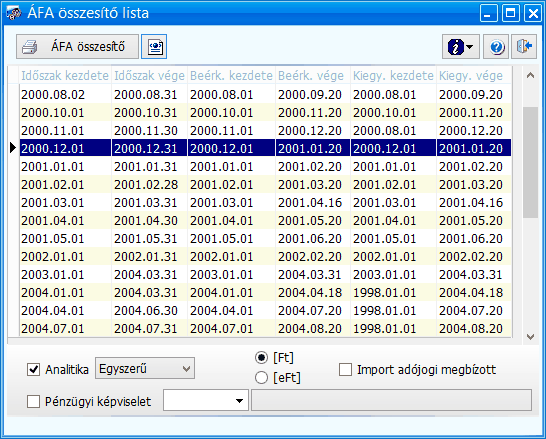Open the Pénzügyi képviselet combo box
This screenshot has height=439, width=546.
pyautogui.click(x=206, y=400)
